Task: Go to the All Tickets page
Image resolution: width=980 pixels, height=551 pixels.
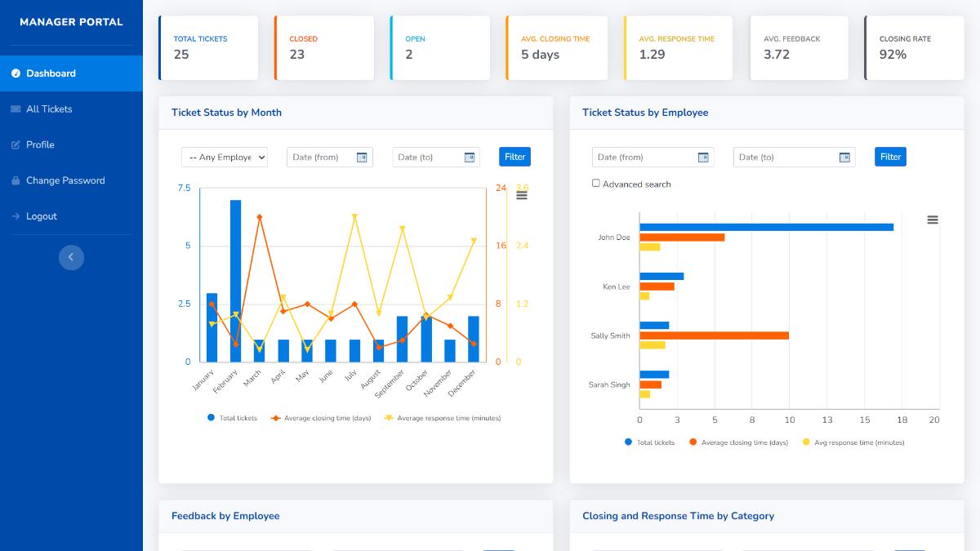Action: coord(49,109)
